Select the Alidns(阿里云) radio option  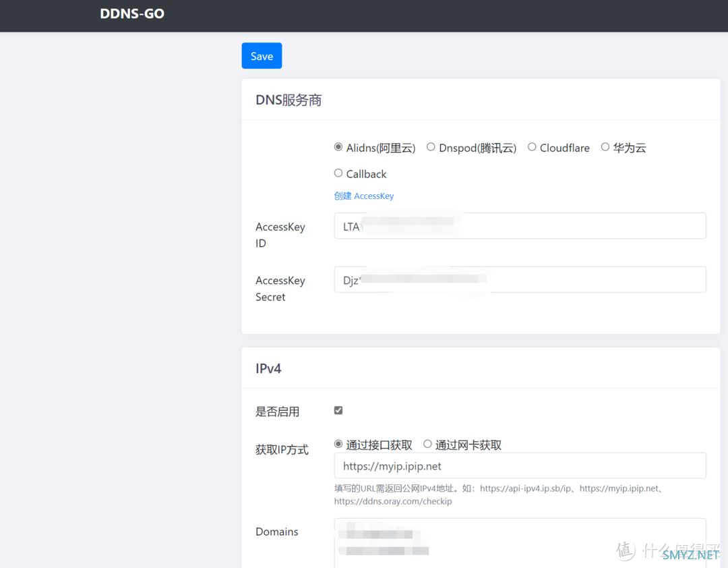[x=338, y=147]
